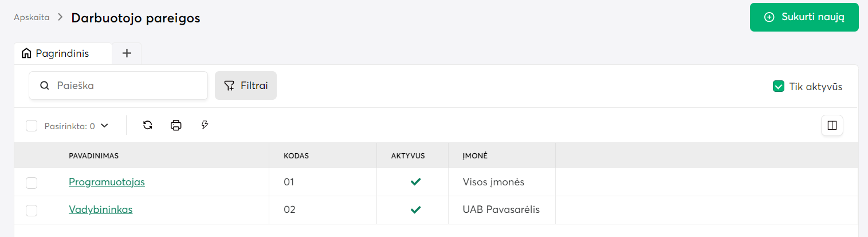Uncheck the Tik aktyvūs checkbox
This screenshot has height=237, width=868.
tap(779, 87)
